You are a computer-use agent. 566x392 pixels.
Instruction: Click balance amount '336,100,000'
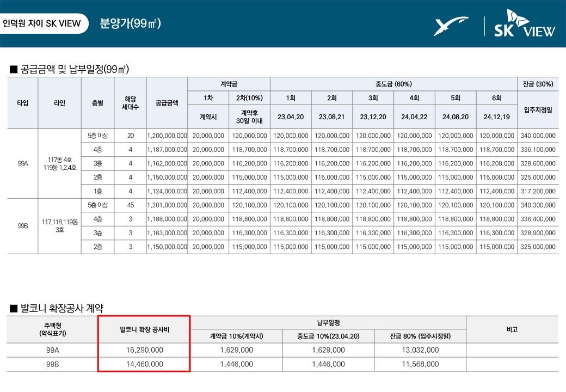538,149
